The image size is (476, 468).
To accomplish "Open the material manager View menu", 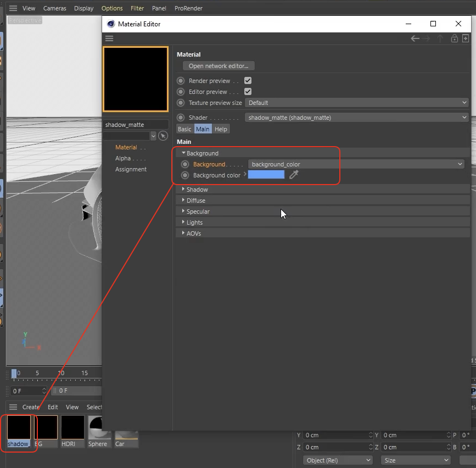I will coord(72,407).
